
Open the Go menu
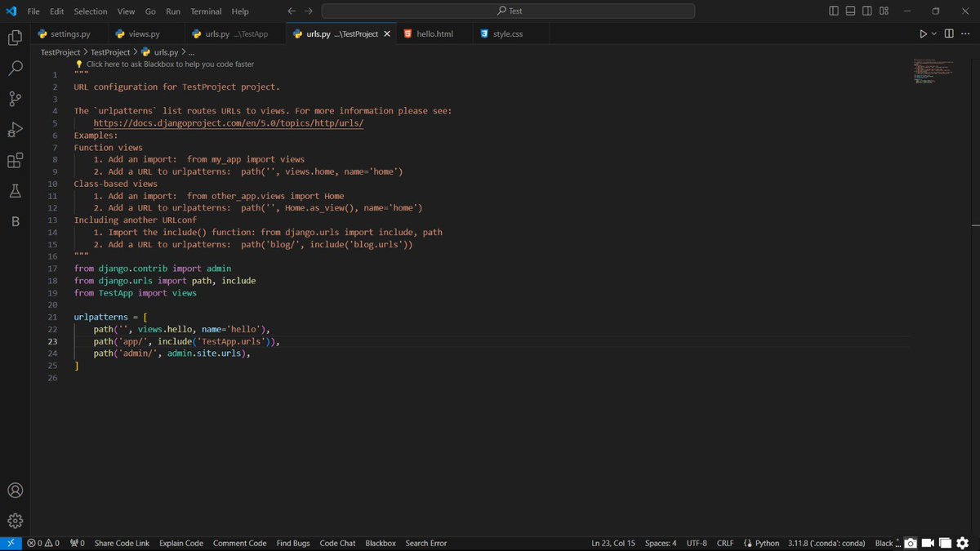[x=150, y=11]
